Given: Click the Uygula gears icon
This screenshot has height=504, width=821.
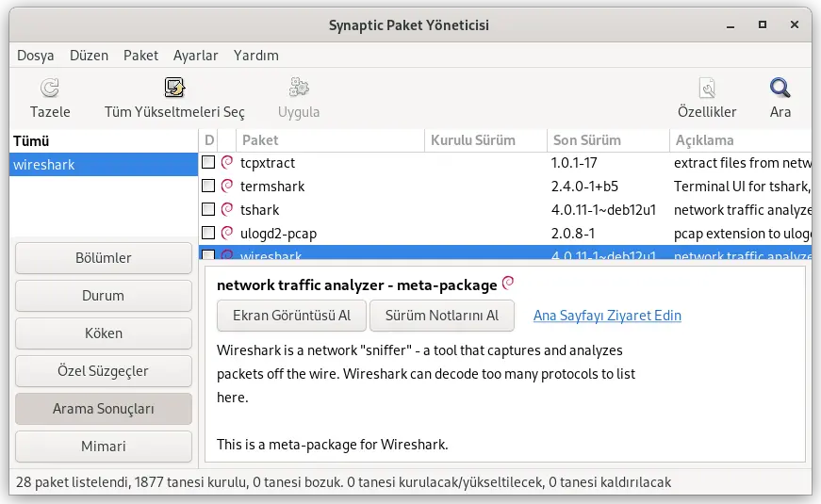Looking at the screenshot, I should coord(299,88).
